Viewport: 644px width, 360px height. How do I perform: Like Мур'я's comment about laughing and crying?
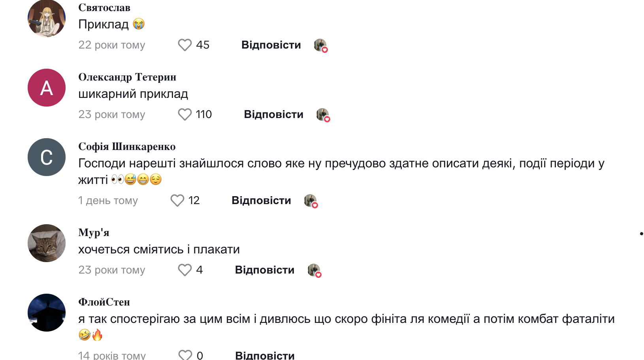click(185, 270)
